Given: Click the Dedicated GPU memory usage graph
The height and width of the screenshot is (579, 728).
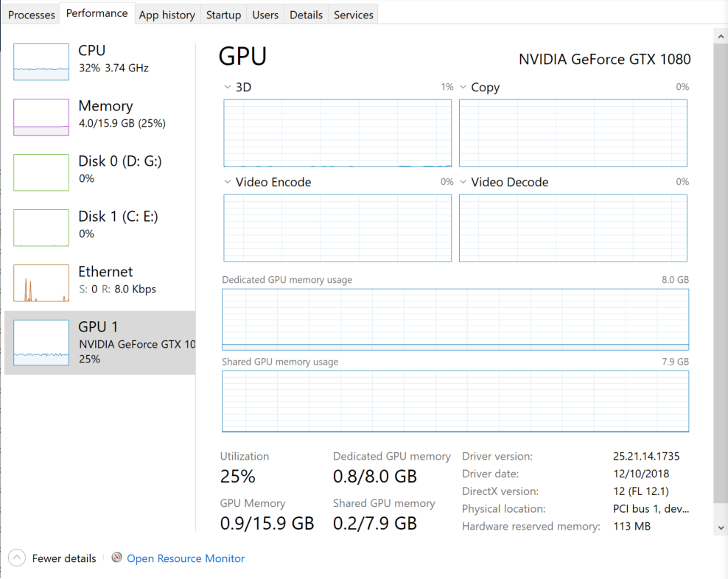Looking at the screenshot, I should click(455, 320).
